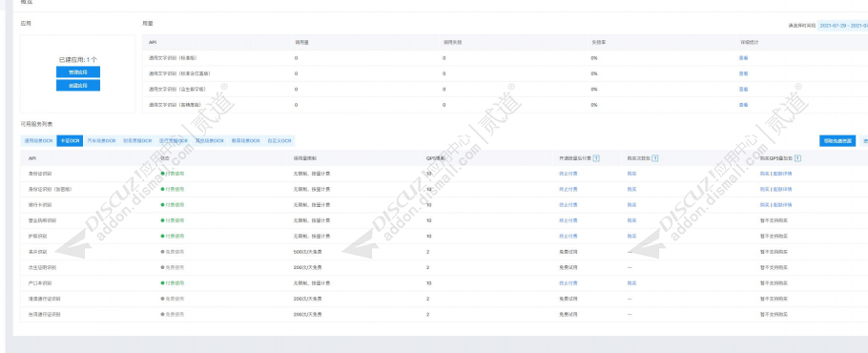
Task: Click the 已建应用 count 1
Action: click(x=88, y=59)
